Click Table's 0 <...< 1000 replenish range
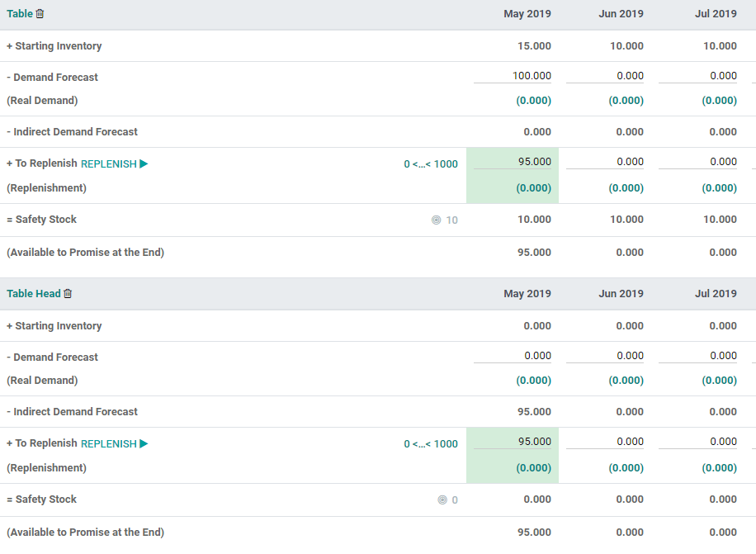Viewport: 756px width, 554px height. coord(431,164)
